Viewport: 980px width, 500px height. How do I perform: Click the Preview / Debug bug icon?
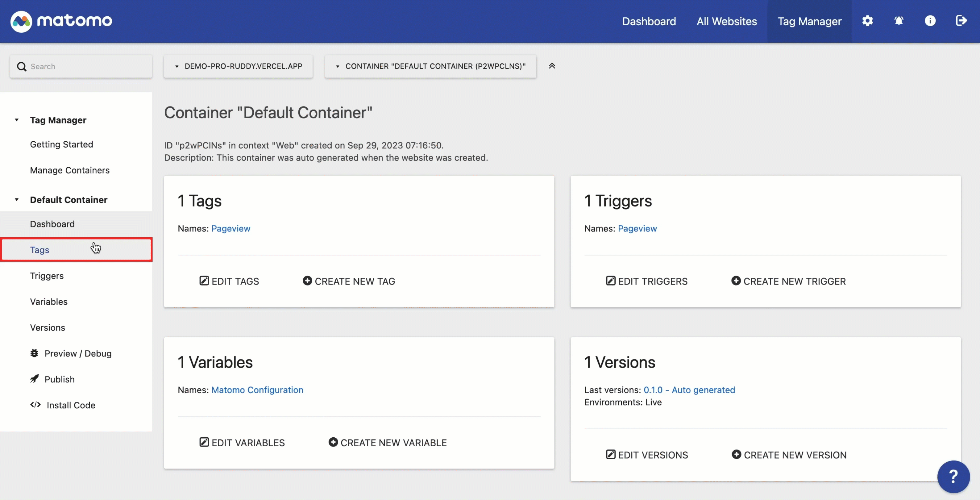pos(34,353)
